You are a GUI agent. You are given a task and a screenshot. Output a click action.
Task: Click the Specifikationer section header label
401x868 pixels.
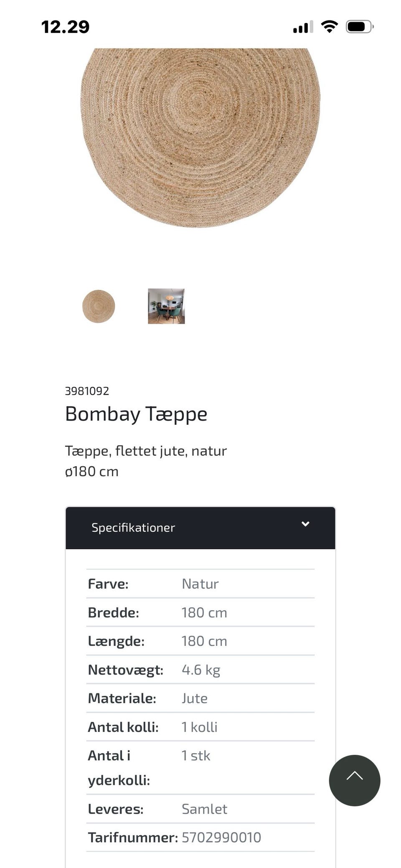pyautogui.click(x=133, y=528)
